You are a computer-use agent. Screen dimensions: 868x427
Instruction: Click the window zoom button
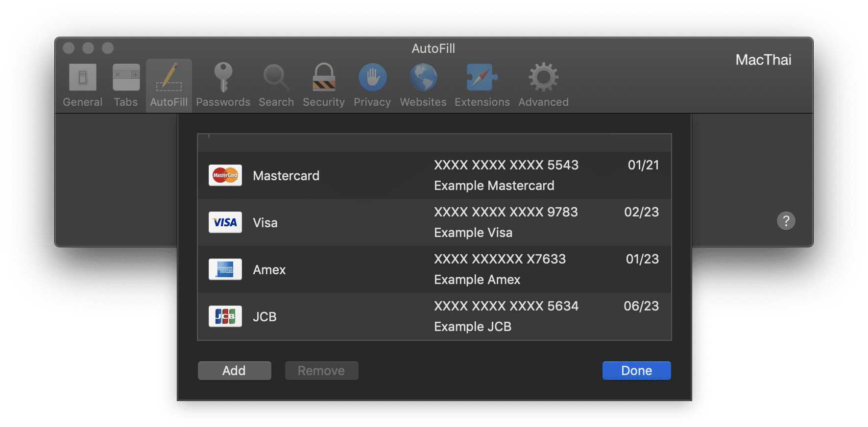point(108,48)
